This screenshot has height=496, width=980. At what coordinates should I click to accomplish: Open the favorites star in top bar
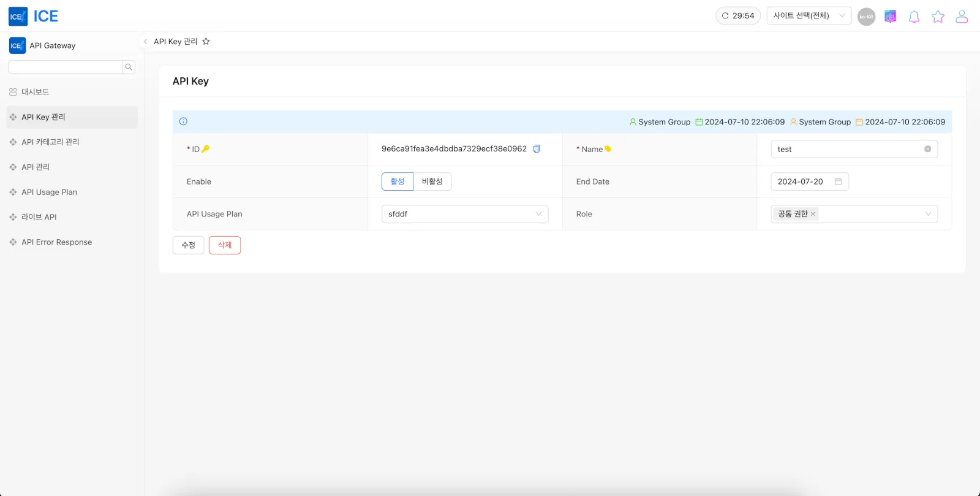[938, 17]
